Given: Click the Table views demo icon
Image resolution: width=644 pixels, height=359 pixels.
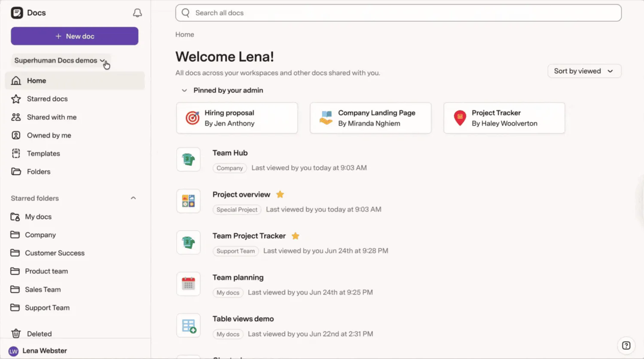Looking at the screenshot, I should click(x=188, y=326).
